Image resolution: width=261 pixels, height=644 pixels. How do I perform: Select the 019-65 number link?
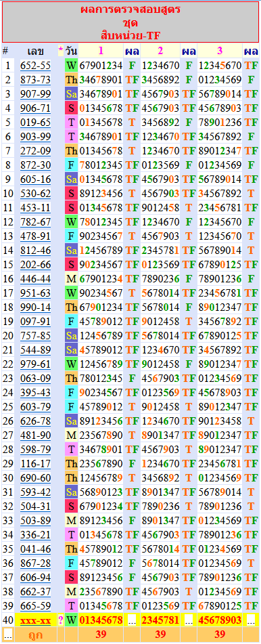(x=36, y=122)
